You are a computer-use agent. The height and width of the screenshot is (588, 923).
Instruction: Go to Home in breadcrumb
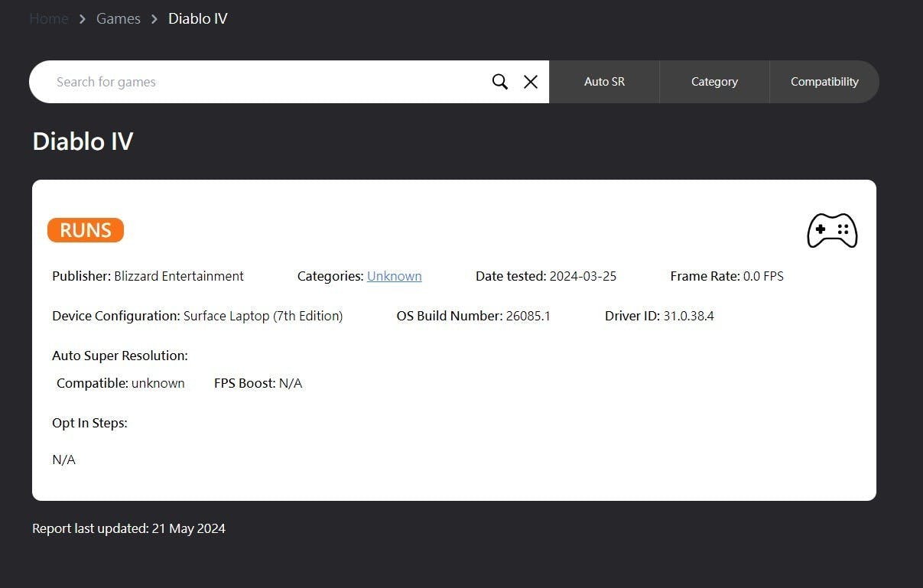(49, 18)
